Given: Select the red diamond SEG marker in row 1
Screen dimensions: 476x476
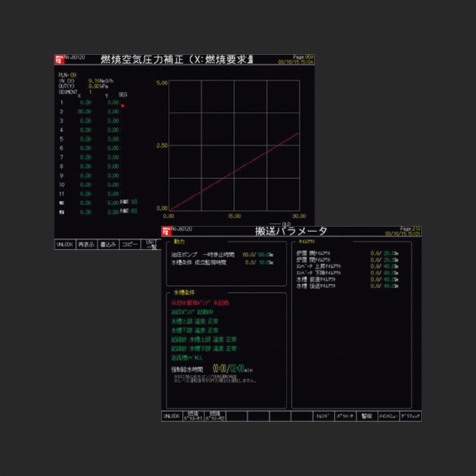Looking at the screenshot, I should tap(122, 106).
